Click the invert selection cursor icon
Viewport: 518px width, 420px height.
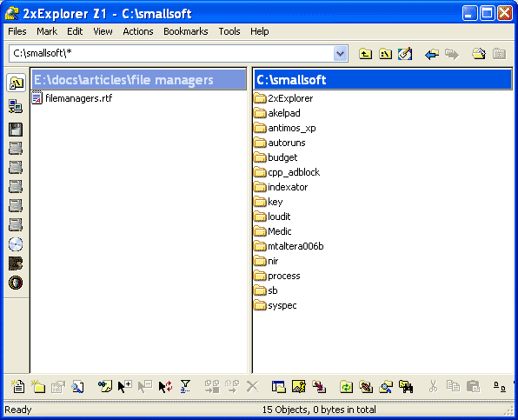click(x=165, y=386)
